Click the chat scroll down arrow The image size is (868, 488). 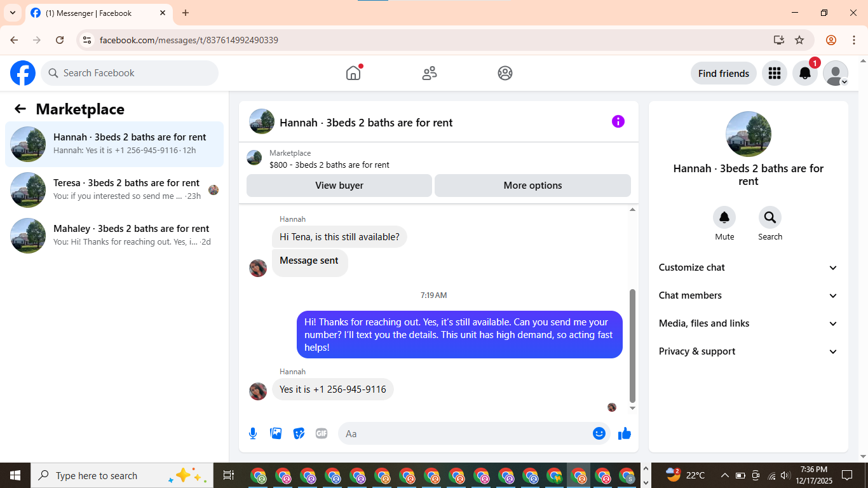pos(632,408)
